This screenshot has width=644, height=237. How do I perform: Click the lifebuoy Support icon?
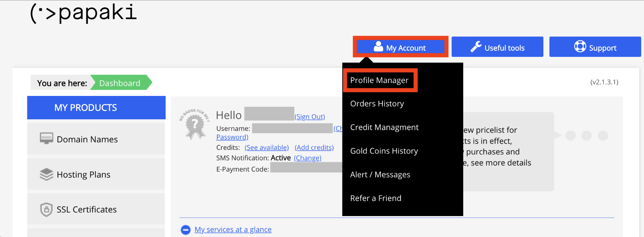580,47
